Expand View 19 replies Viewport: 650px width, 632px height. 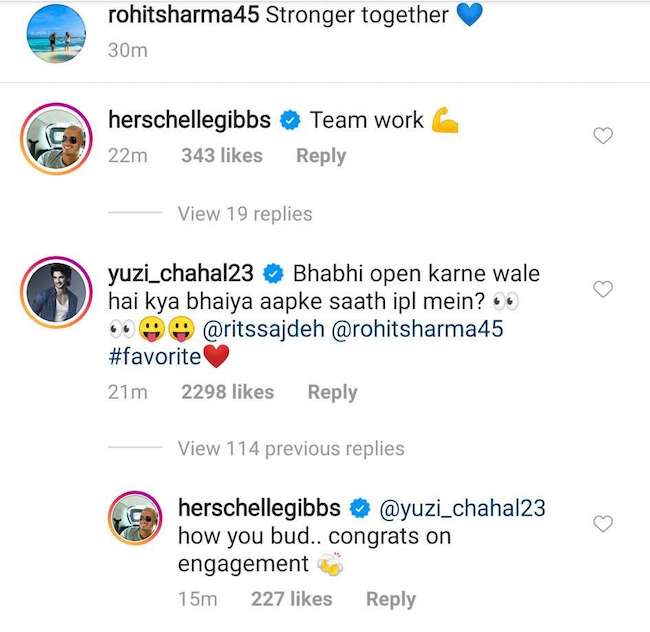pos(244,214)
